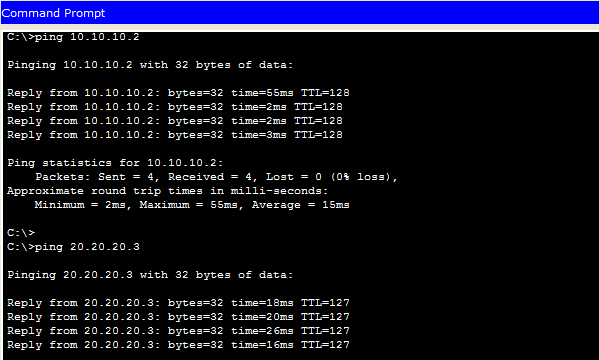599x360 pixels.
Task: Click the reply line showing time=18ms
Action: tap(178, 303)
